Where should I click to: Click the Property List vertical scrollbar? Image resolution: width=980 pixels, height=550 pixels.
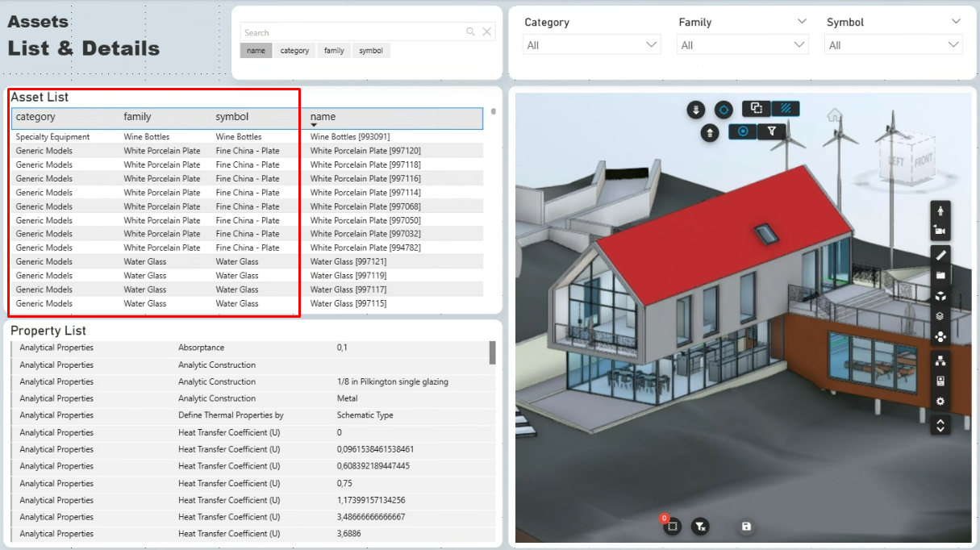[x=492, y=352]
